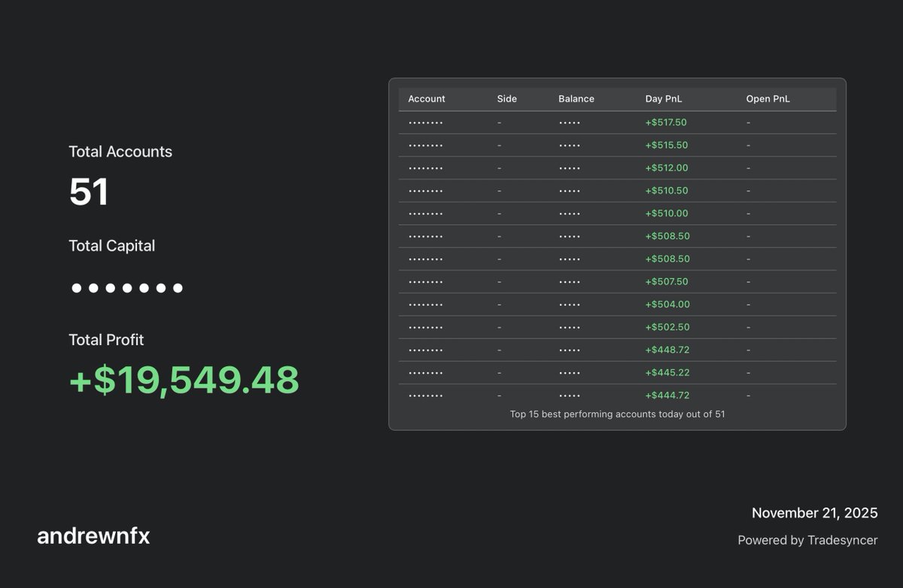Select the +$510.00 Day PnL value

coord(666,214)
